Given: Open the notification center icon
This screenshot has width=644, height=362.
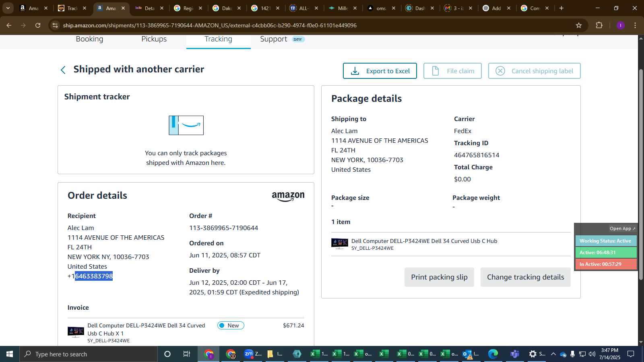Looking at the screenshot, I should (631, 354).
